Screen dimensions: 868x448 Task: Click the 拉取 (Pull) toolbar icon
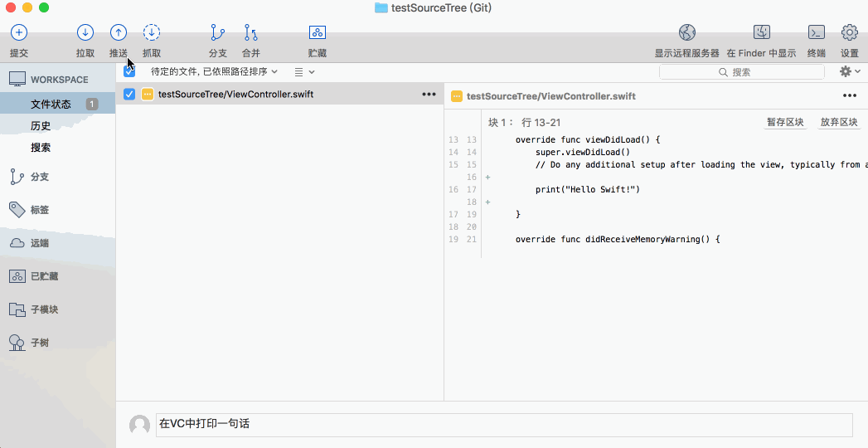[85, 32]
